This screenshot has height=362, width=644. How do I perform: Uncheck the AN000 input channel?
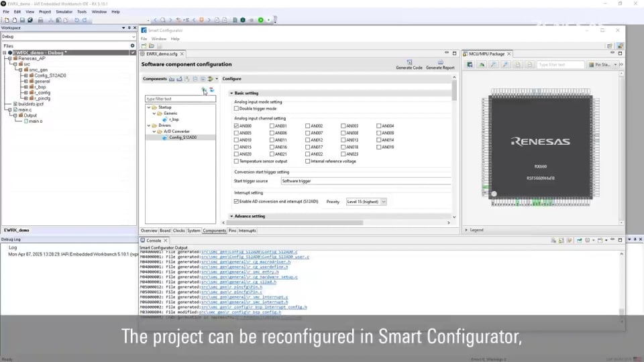coord(236,126)
